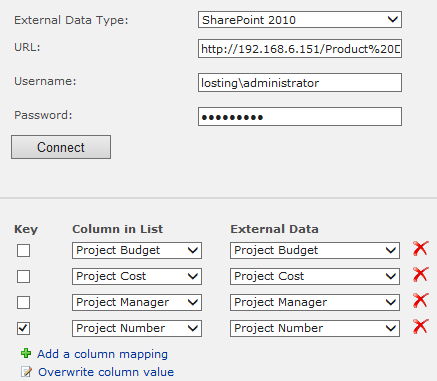This screenshot has width=437, height=381.
Task: Check the Key box for Project Manager
Action: tap(23, 303)
